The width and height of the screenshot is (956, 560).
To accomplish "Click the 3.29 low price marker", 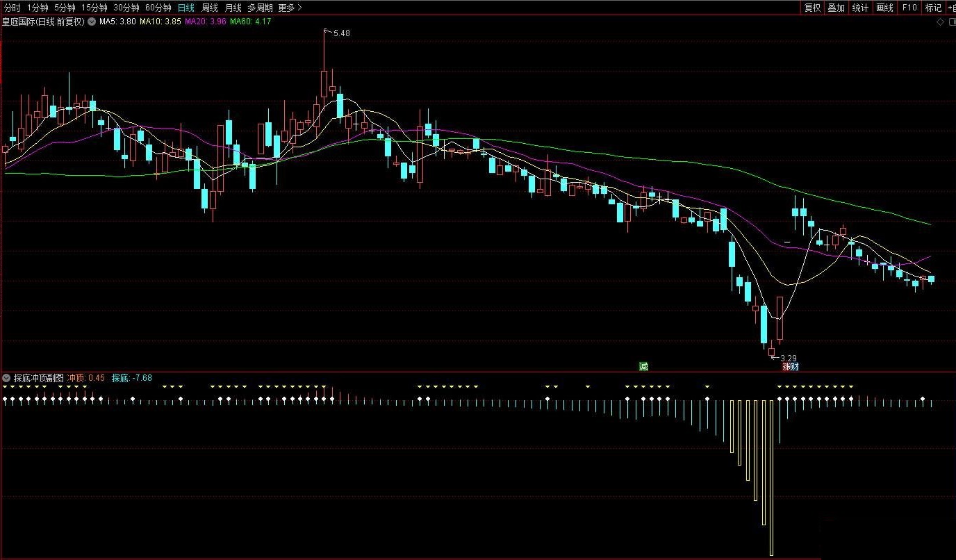I will coord(789,359).
